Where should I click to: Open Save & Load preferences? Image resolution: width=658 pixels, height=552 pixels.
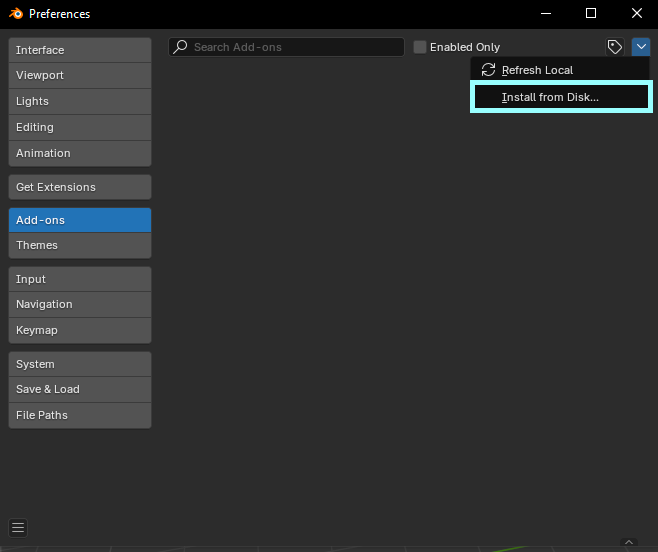click(80, 389)
